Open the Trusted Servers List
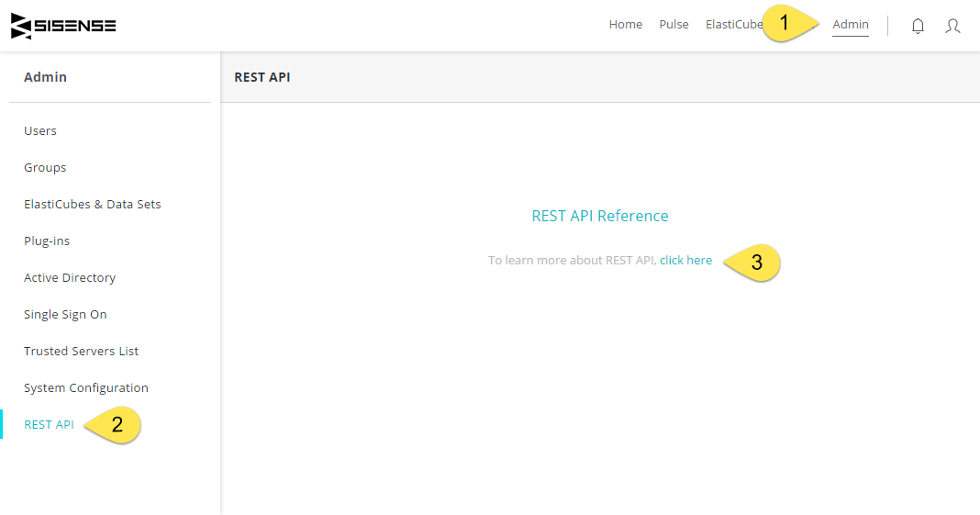 click(x=82, y=352)
